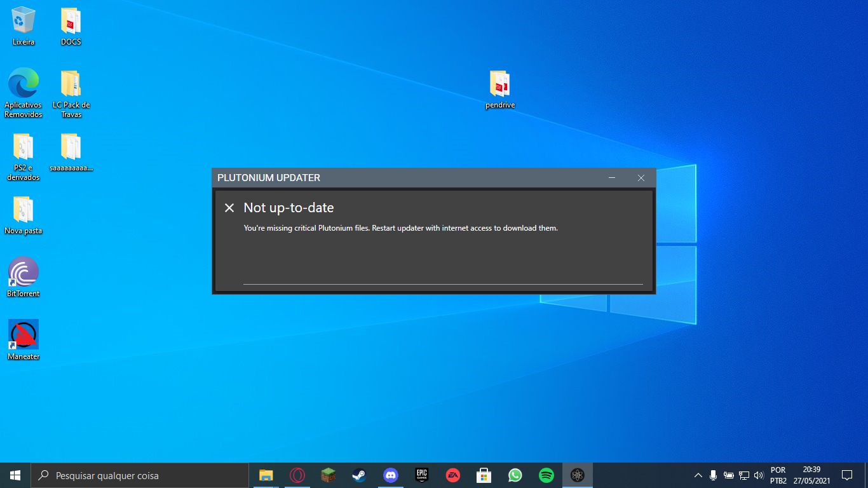
Task: Click the Not up-to-date heading
Action: pyautogui.click(x=288, y=208)
